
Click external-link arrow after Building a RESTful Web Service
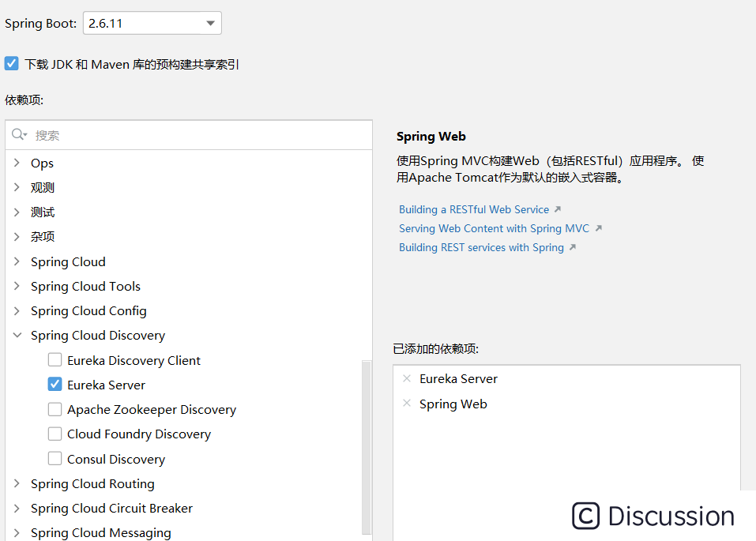pos(555,209)
